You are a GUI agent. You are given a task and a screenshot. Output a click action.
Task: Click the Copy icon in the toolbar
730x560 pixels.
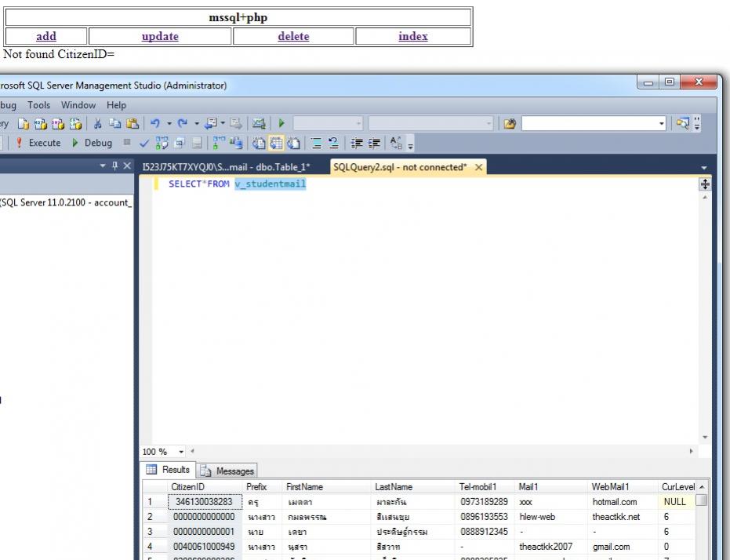pos(114,123)
